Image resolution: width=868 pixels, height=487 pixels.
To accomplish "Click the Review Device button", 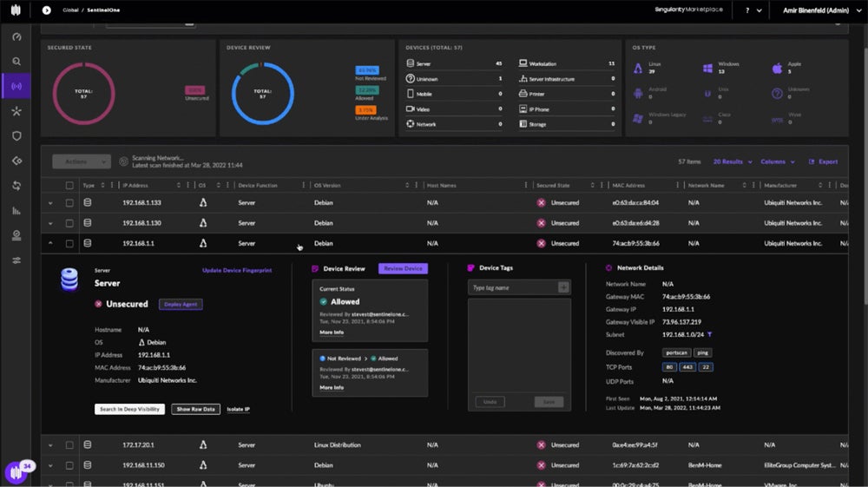I will point(403,268).
